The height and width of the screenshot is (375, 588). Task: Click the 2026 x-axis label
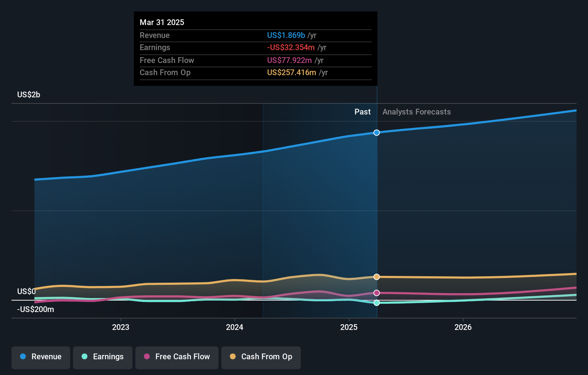(463, 327)
